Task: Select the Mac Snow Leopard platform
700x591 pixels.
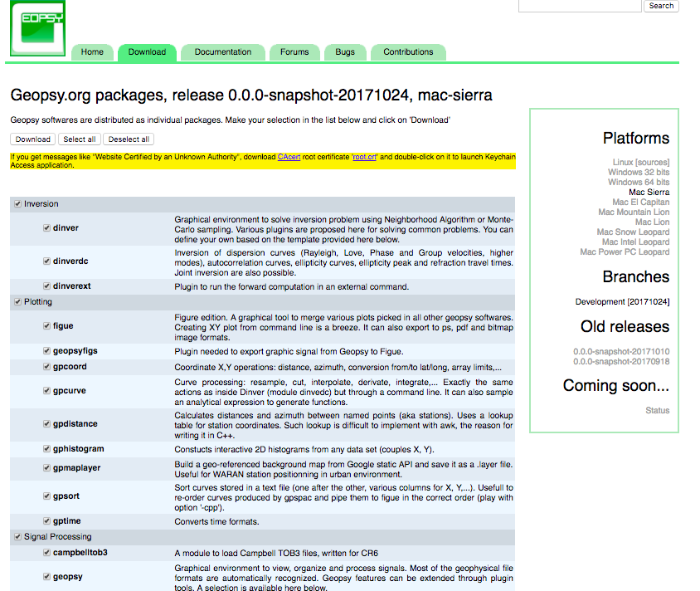Action: (x=633, y=232)
